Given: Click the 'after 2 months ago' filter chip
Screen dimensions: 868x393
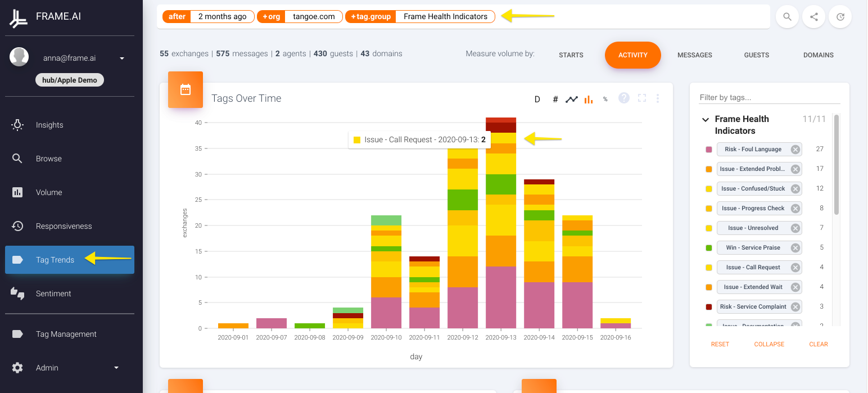Looking at the screenshot, I should tap(209, 16).
